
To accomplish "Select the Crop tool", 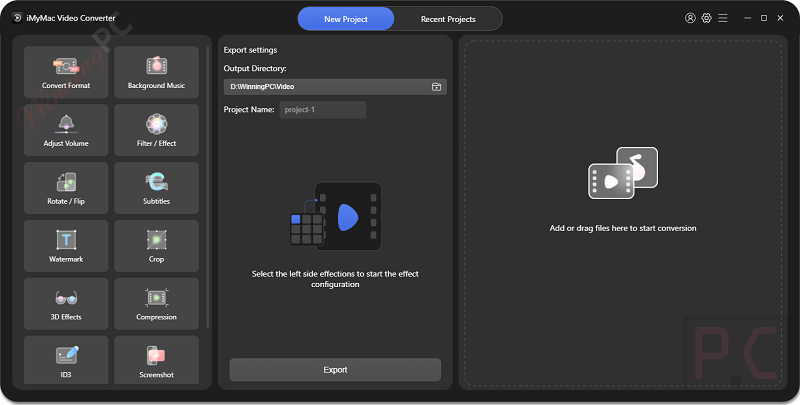I will coord(156,246).
